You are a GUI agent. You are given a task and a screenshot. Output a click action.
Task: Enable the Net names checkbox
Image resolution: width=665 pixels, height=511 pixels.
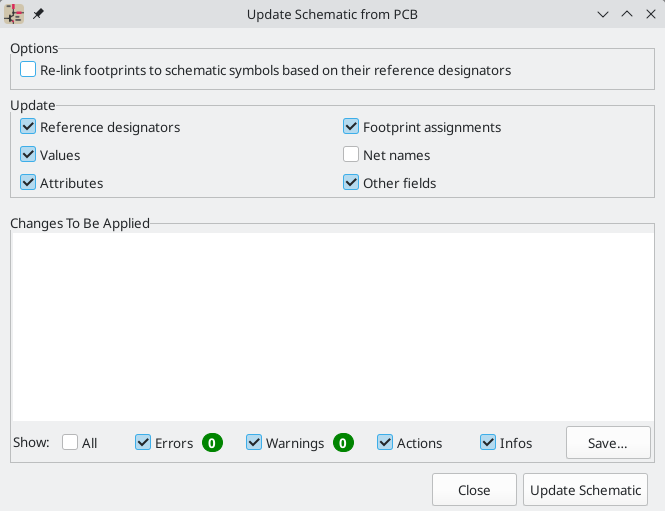351,155
